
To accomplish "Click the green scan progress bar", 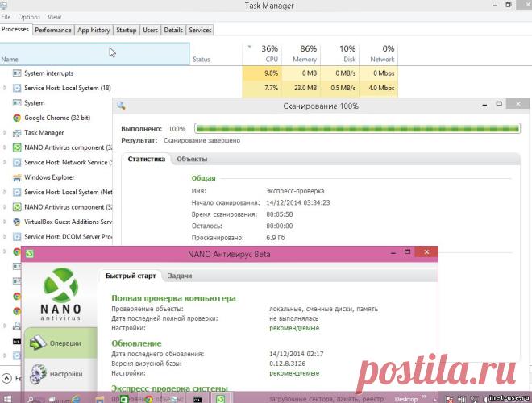I will click(x=357, y=129).
